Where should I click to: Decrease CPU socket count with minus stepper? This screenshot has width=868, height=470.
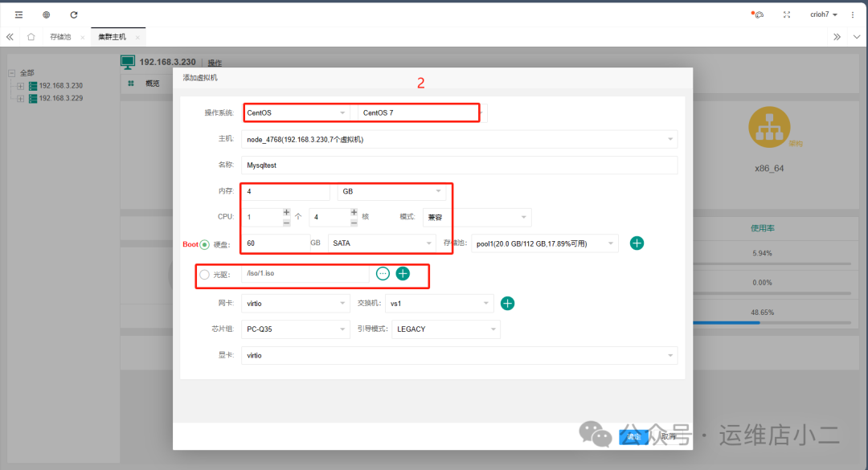286,223
